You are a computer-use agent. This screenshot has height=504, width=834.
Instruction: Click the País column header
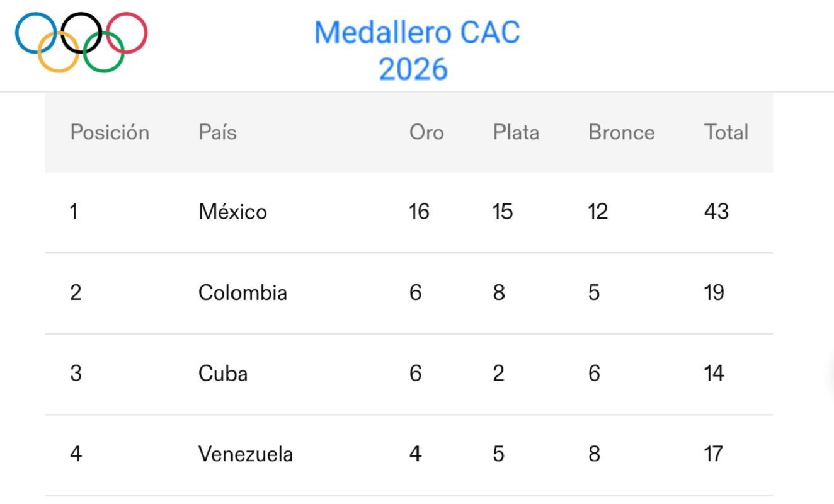218,132
